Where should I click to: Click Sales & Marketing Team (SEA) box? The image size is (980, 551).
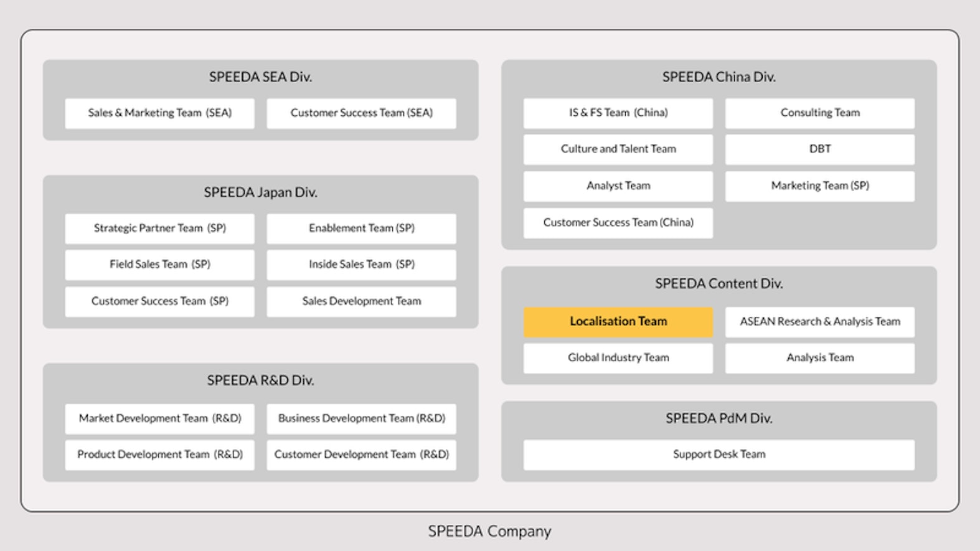click(x=159, y=113)
